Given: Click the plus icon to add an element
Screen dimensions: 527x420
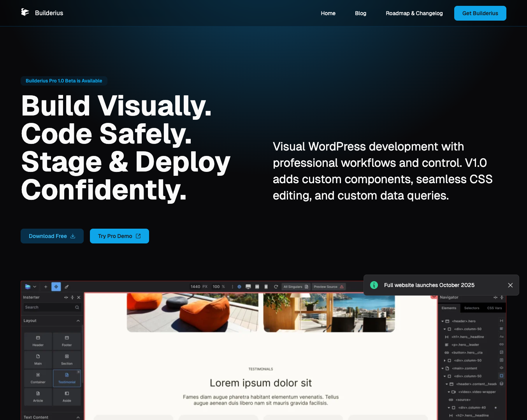Looking at the screenshot, I should point(46,286).
